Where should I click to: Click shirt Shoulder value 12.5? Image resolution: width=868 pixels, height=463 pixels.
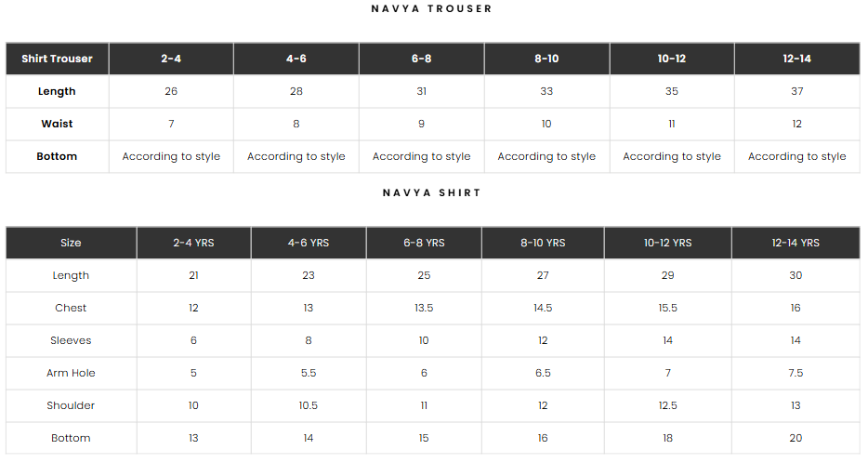click(x=667, y=405)
